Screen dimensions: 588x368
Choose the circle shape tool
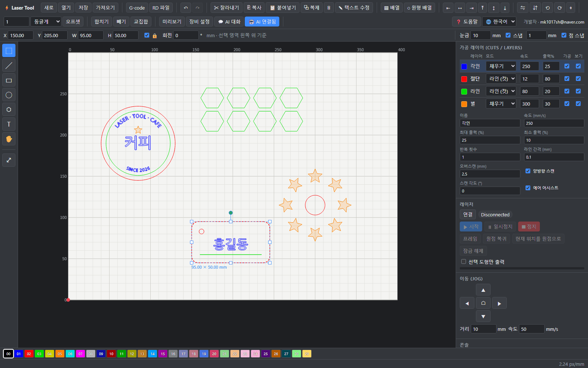[9, 95]
